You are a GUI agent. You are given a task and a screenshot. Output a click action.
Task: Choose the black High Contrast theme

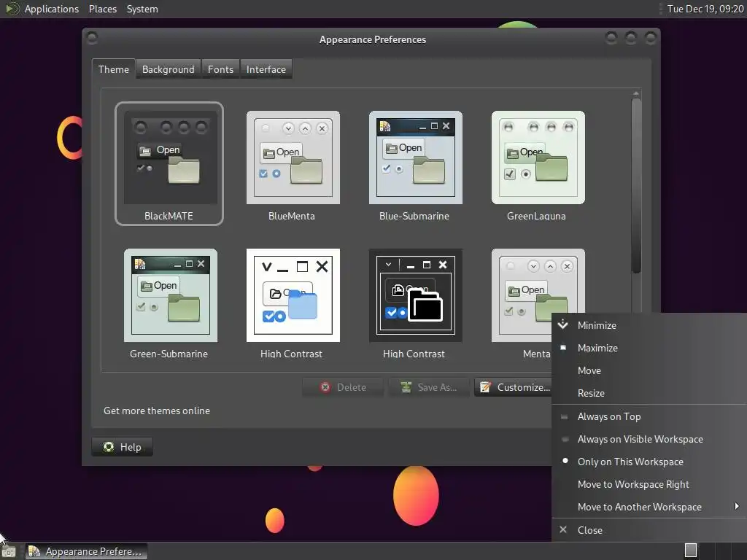click(x=415, y=303)
